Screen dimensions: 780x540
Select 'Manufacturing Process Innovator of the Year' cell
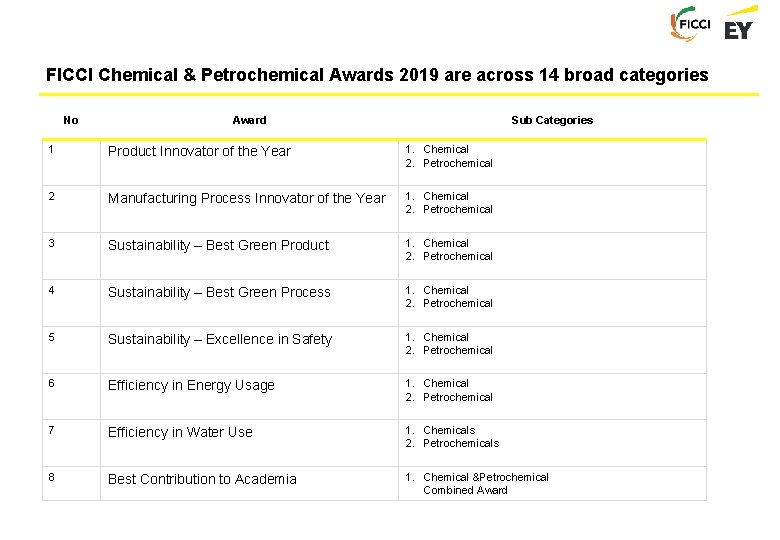(x=249, y=209)
